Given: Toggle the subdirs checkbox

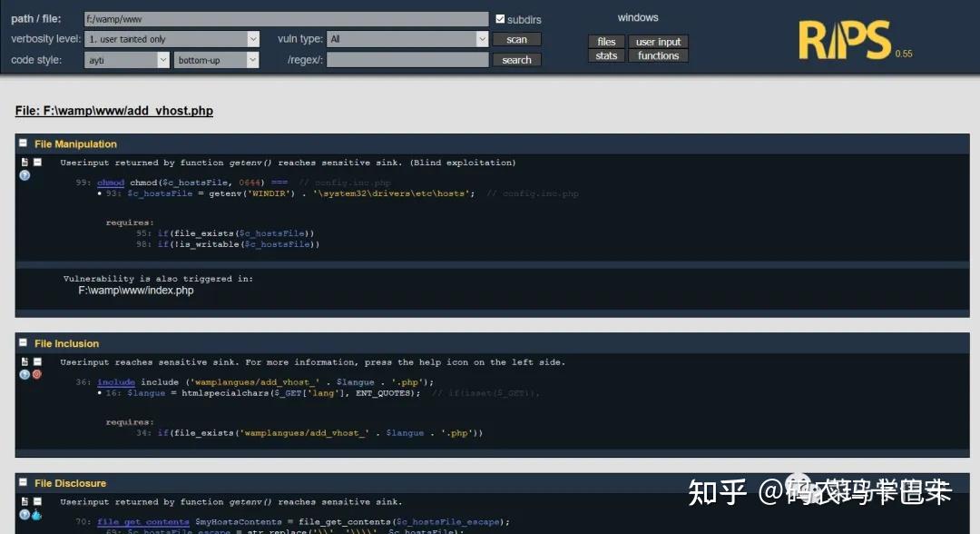Looking at the screenshot, I should coord(502,17).
